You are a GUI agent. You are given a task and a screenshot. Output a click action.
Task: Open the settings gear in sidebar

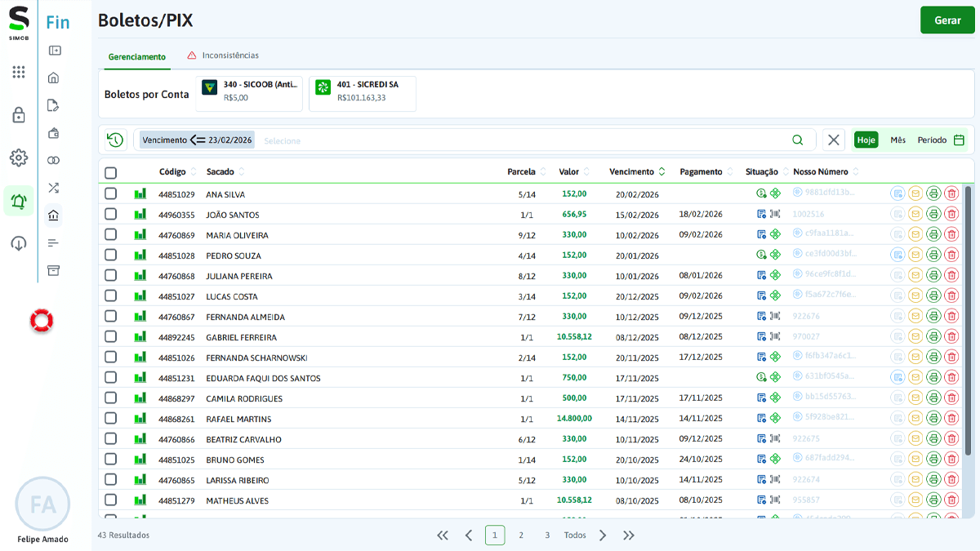[x=19, y=158]
